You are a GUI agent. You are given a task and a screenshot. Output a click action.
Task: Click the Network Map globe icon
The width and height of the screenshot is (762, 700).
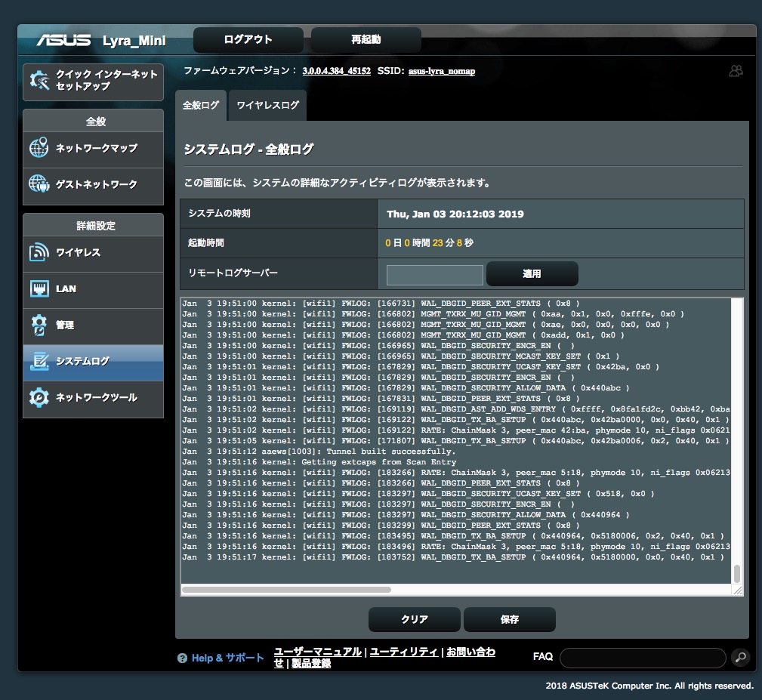tap(39, 148)
